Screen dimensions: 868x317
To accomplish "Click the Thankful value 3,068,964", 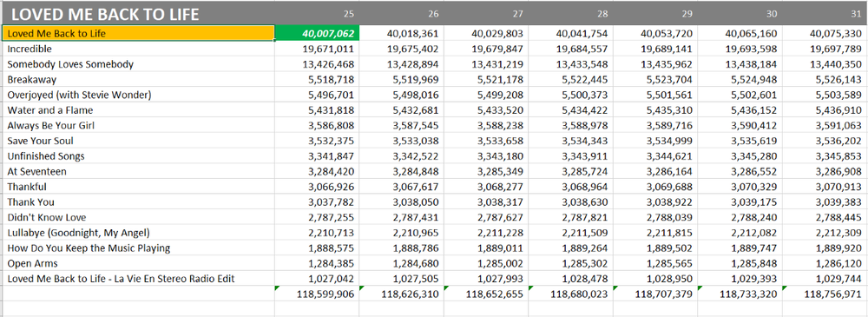I will pos(570,187).
